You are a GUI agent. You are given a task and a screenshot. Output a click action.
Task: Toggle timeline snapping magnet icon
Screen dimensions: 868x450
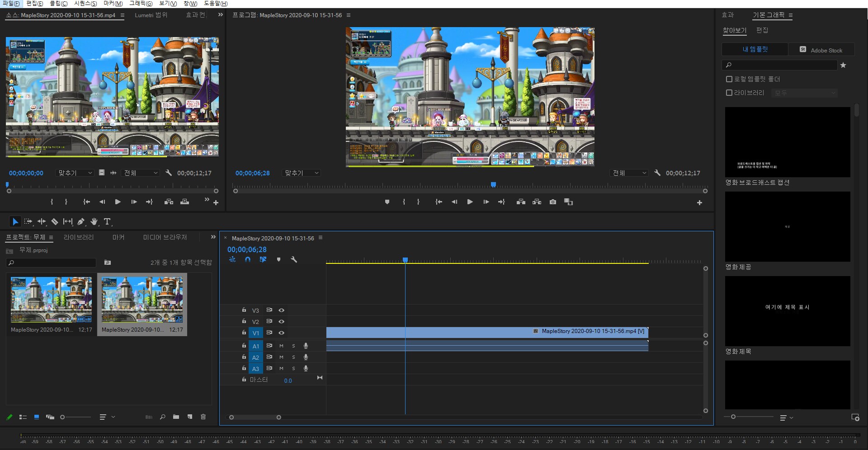247,259
